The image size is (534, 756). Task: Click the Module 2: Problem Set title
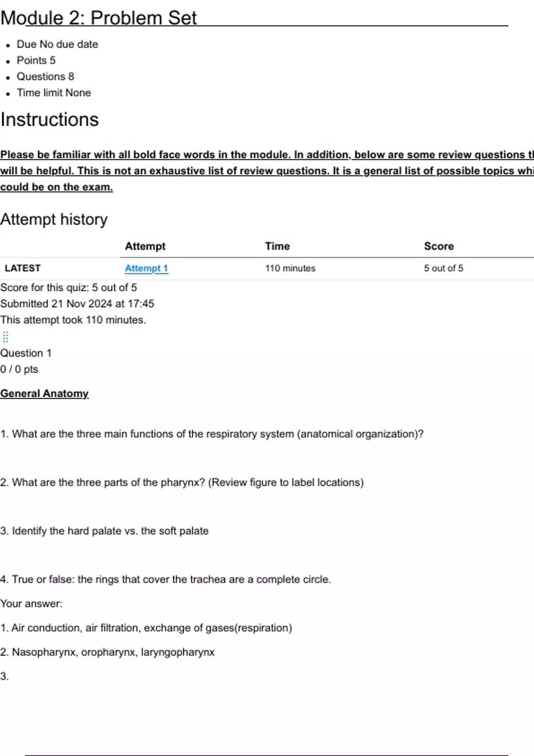[98, 18]
